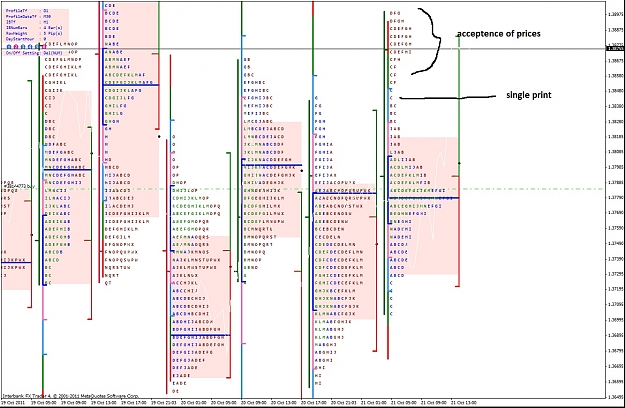Click the ProfileDataTf : M30 setting line
This screenshot has width=625, height=408.
(28, 17)
